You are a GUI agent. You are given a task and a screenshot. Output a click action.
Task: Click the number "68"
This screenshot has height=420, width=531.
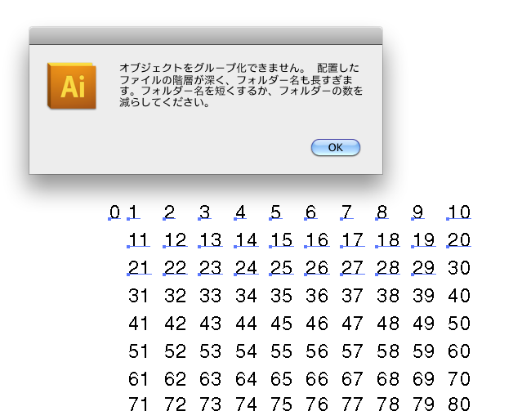(x=388, y=379)
